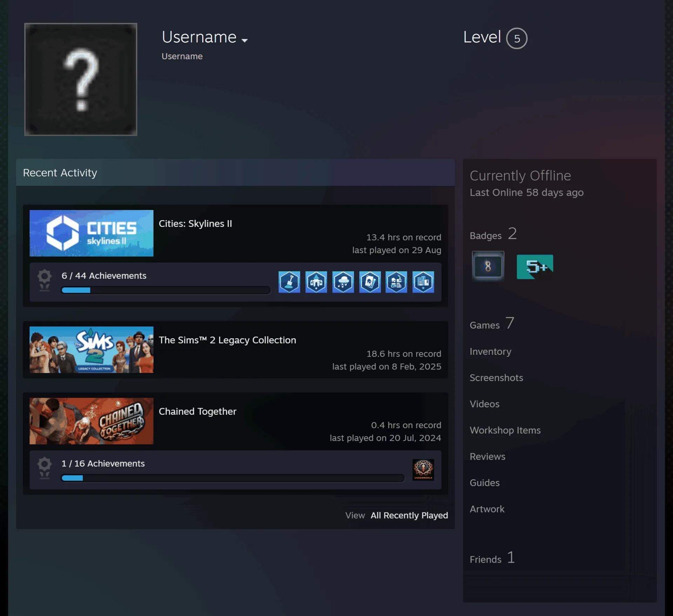Open the Cities: Skylines II banner image

point(91,233)
